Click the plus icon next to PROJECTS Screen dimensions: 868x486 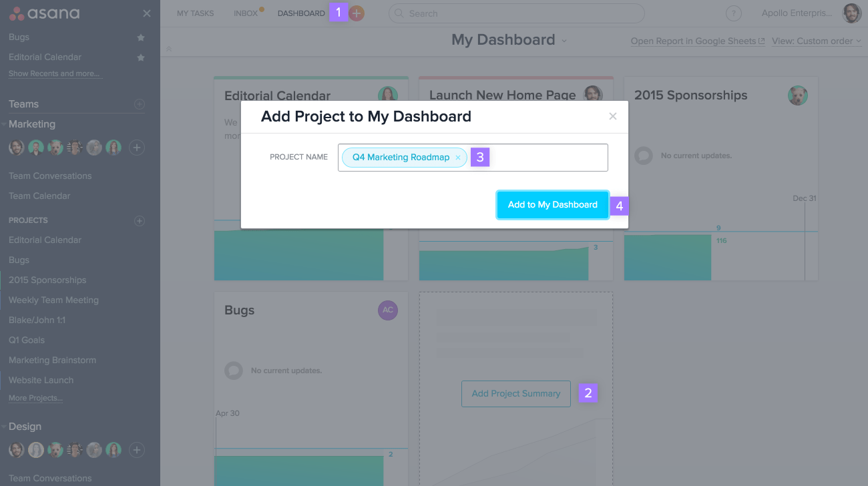click(x=139, y=220)
